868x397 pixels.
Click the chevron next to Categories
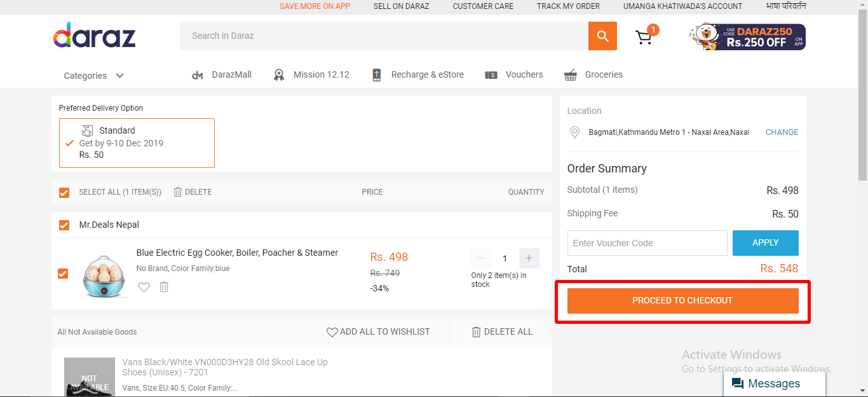119,76
